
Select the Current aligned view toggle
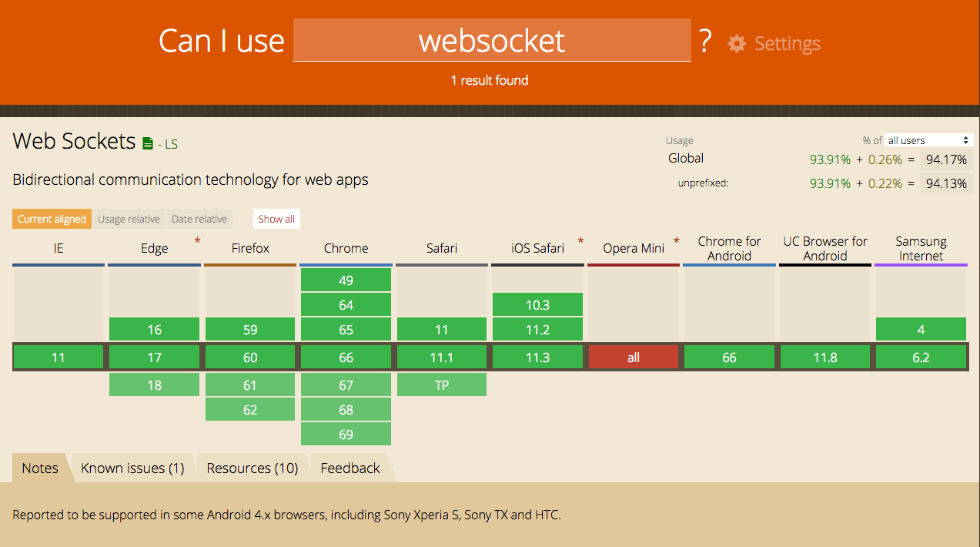tap(52, 219)
